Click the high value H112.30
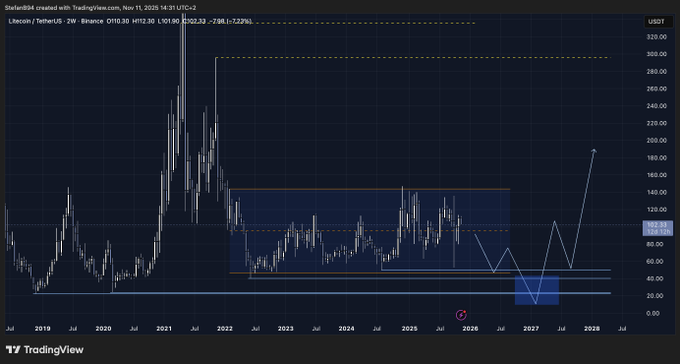 tap(144, 21)
